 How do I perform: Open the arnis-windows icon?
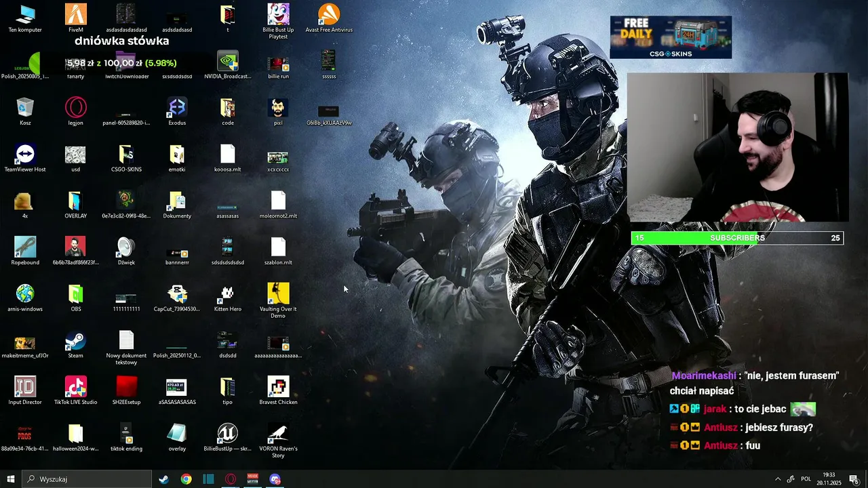coord(25,298)
